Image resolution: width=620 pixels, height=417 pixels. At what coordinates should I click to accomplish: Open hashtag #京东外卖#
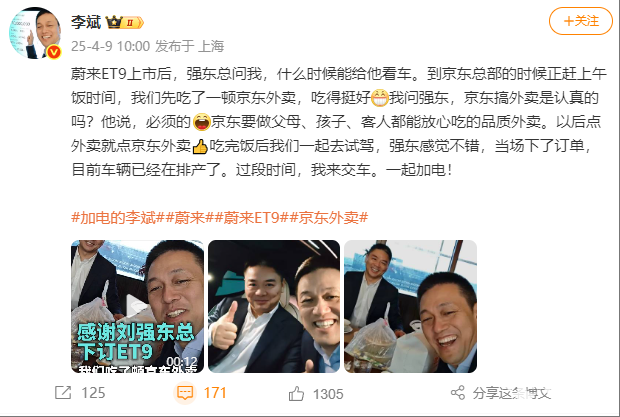pyautogui.click(x=329, y=217)
